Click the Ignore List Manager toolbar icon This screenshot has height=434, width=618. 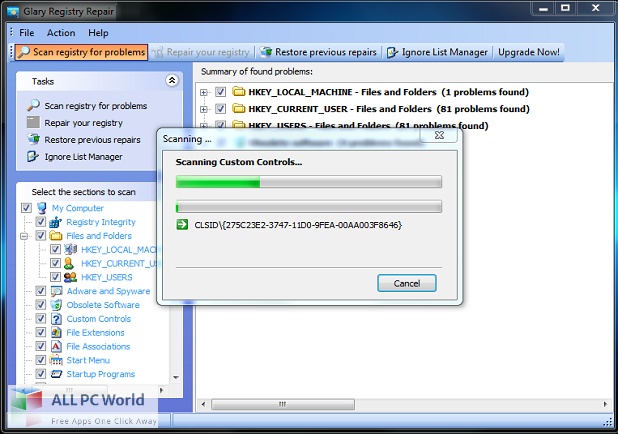[x=392, y=52]
